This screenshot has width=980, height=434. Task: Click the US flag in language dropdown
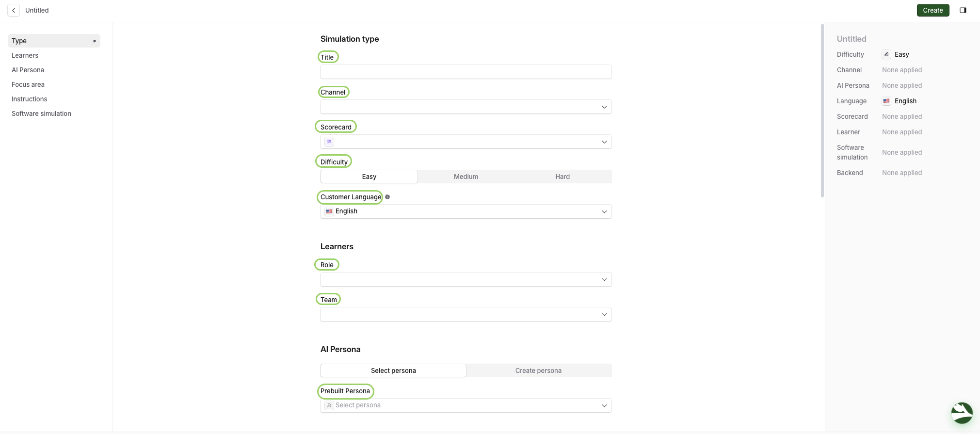tap(329, 211)
